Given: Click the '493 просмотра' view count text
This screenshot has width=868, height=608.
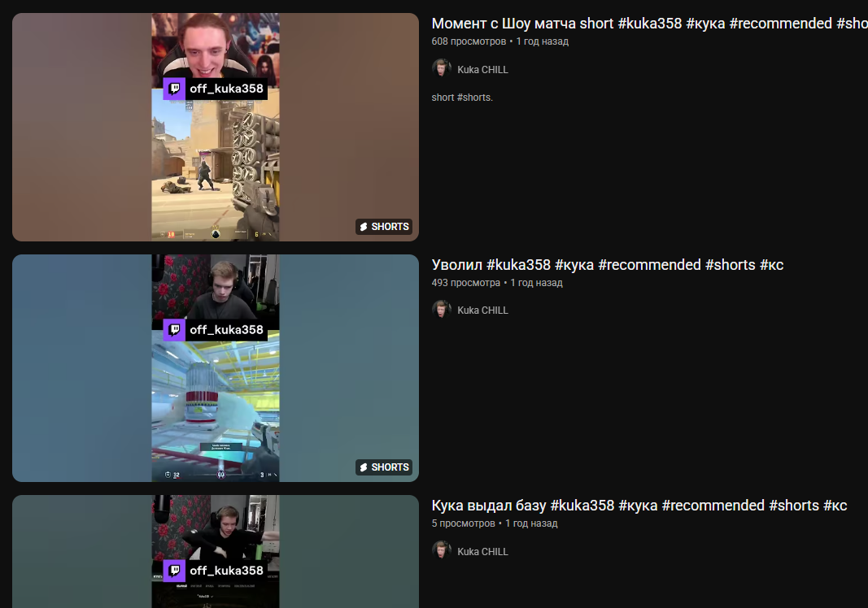Looking at the screenshot, I should pos(465,283).
